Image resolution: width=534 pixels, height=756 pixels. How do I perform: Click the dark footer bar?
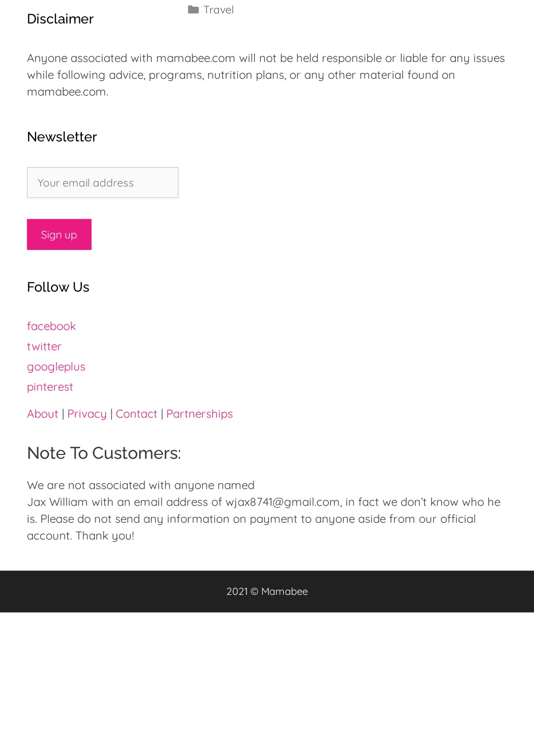coord(267,591)
